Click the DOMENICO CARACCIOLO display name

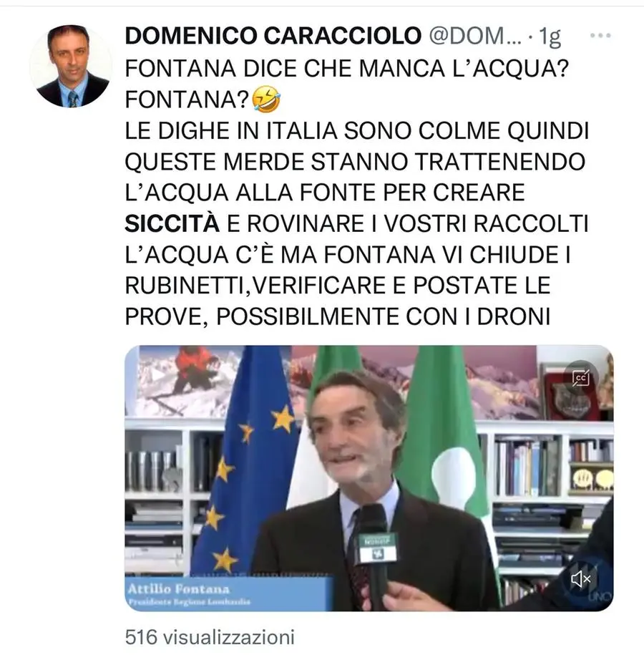273,36
